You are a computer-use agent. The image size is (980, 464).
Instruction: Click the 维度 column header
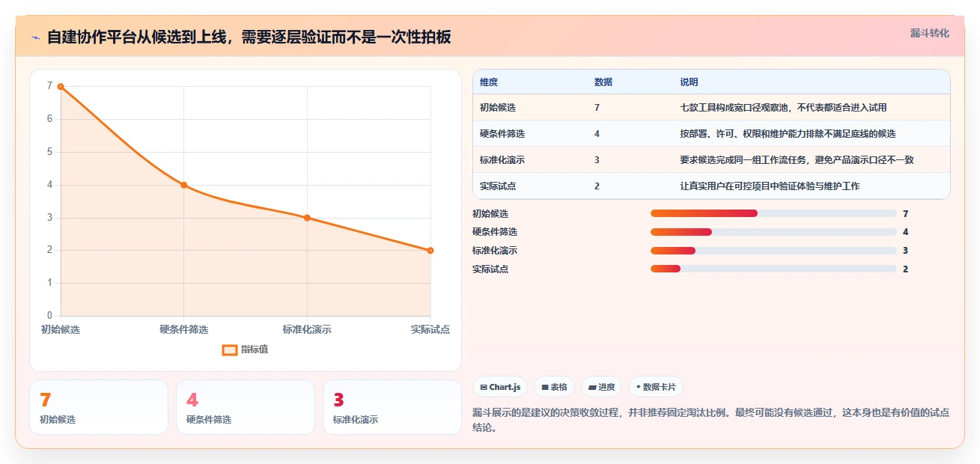[489, 82]
